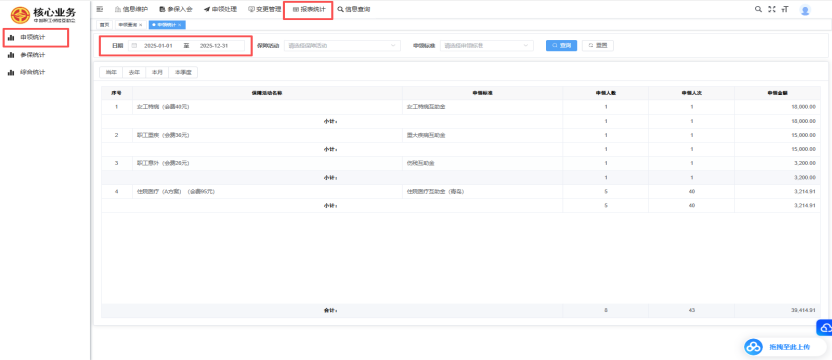Click the 核心业务 logo
Viewport: 832px width, 360px height.
(x=44, y=15)
